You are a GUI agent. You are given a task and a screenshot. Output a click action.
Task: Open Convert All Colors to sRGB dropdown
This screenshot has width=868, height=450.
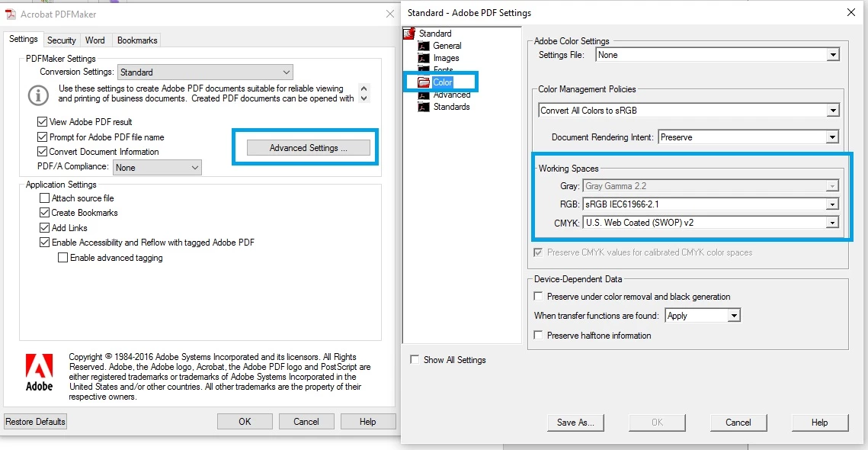[x=689, y=111]
